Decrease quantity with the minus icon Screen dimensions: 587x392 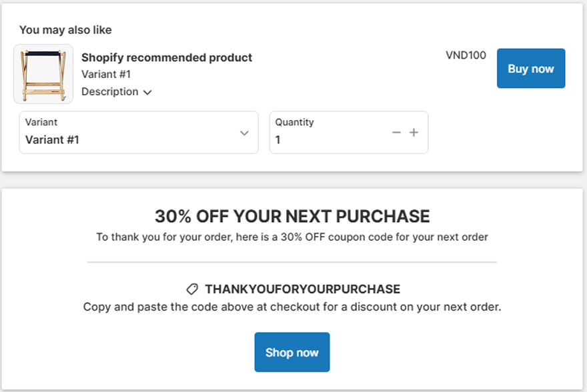[396, 133]
